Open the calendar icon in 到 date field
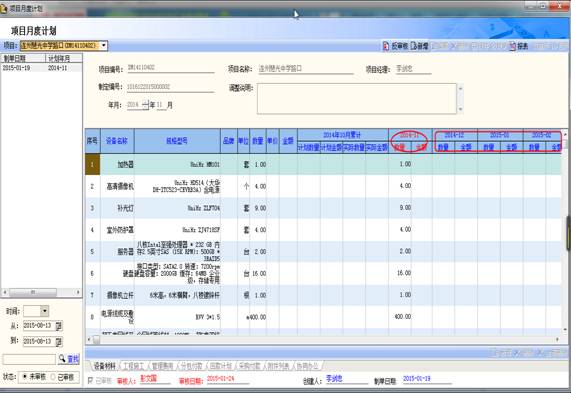571x393 pixels. click(59, 341)
